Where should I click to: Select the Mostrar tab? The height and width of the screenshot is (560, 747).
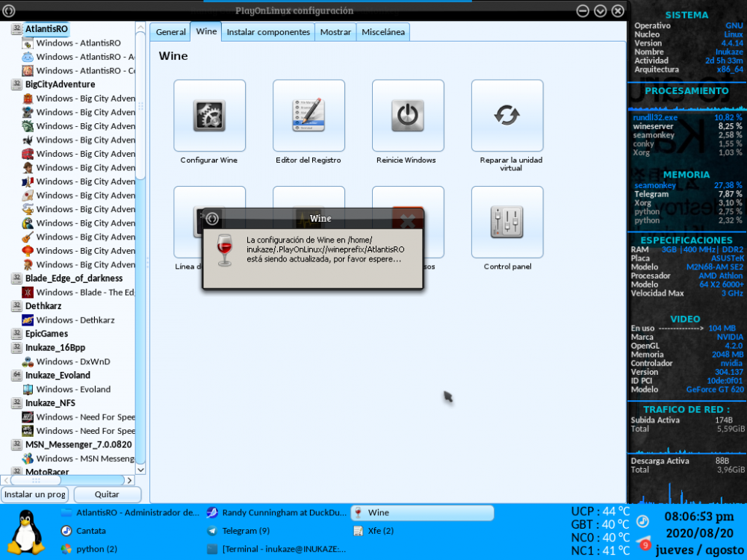[x=335, y=32]
